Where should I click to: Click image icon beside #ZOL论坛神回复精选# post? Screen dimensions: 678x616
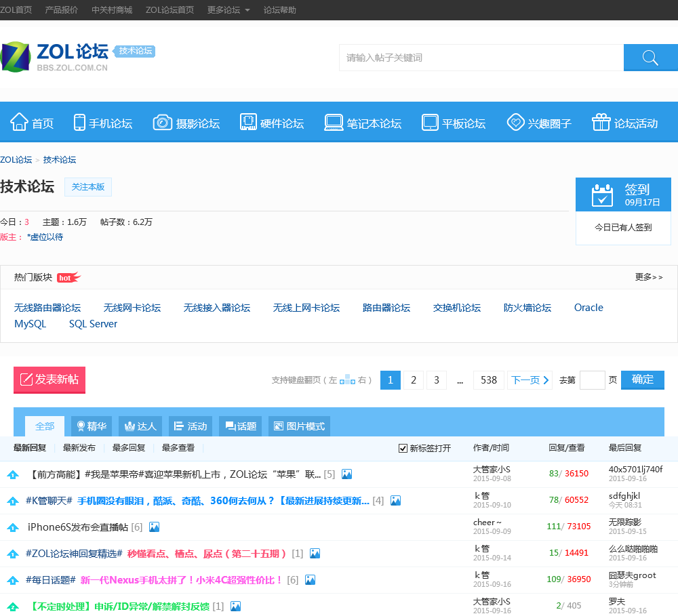[315, 554]
